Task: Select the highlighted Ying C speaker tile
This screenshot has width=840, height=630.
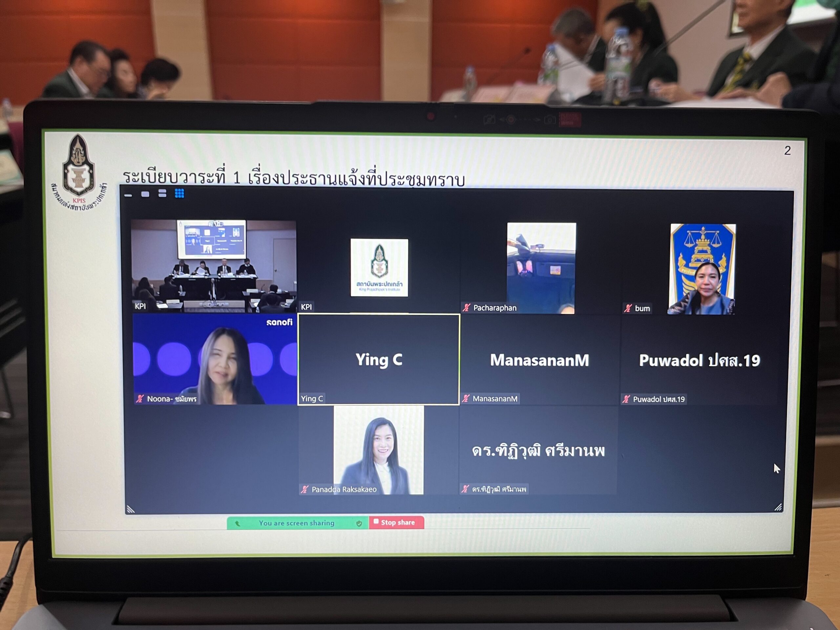Action: pyautogui.click(x=379, y=360)
